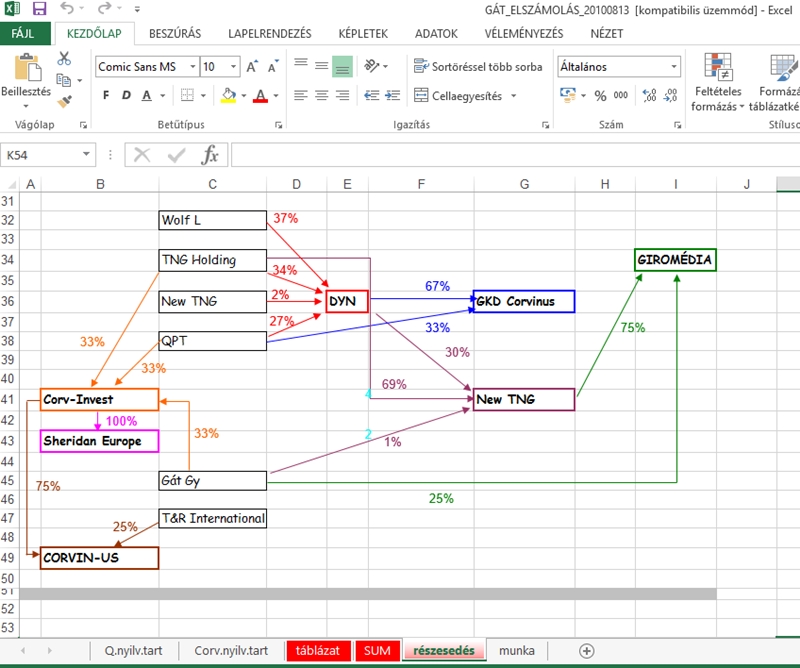The image size is (800, 668).
Task: Copy the selection with the copy icon
Action: click(64, 80)
